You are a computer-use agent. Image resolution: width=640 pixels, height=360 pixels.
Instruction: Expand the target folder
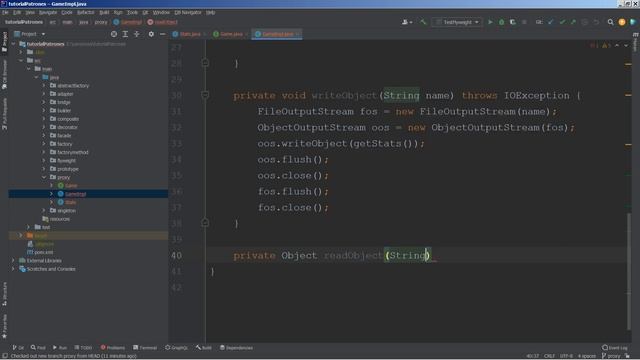click(21, 236)
